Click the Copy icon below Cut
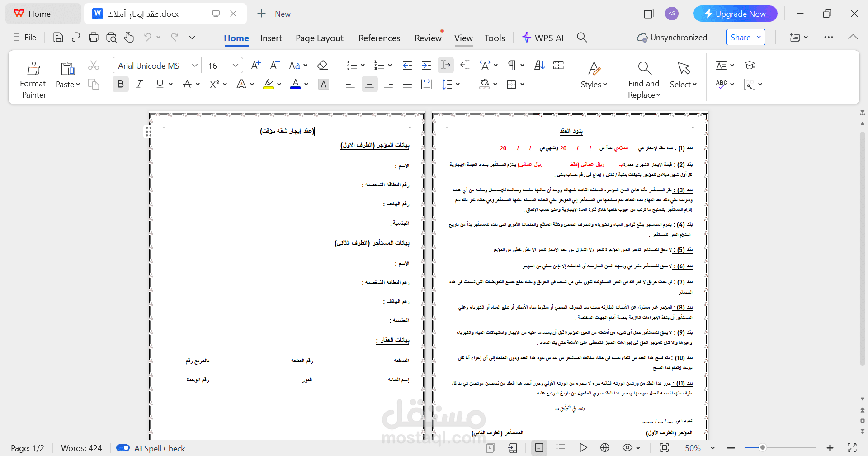This screenshot has width=868, height=456. click(x=94, y=84)
